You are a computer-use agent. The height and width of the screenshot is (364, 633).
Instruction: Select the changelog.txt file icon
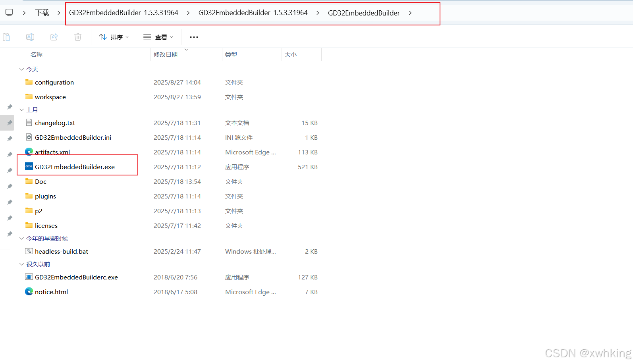(29, 123)
